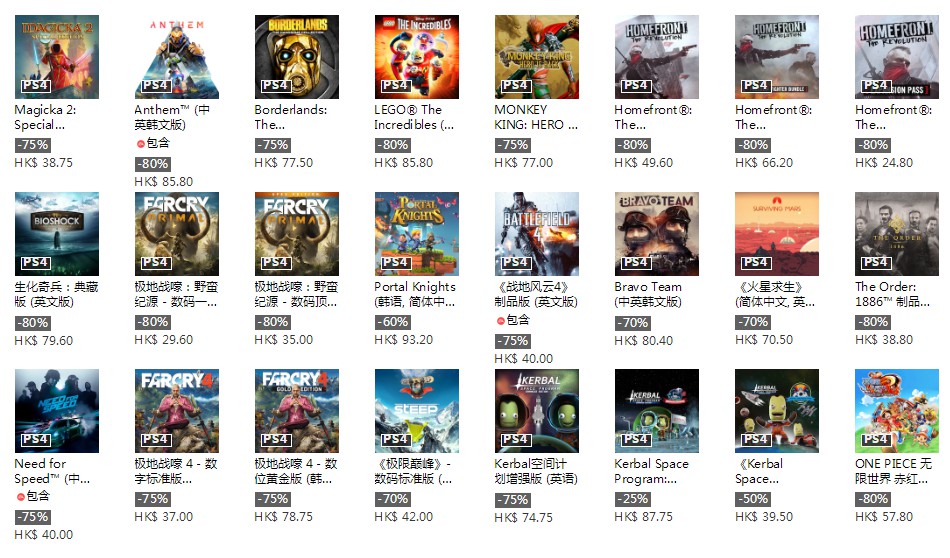Click the -60% discount badge for Portal Knights
Viewport: 950px width, 558px height.
pos(393,322)
